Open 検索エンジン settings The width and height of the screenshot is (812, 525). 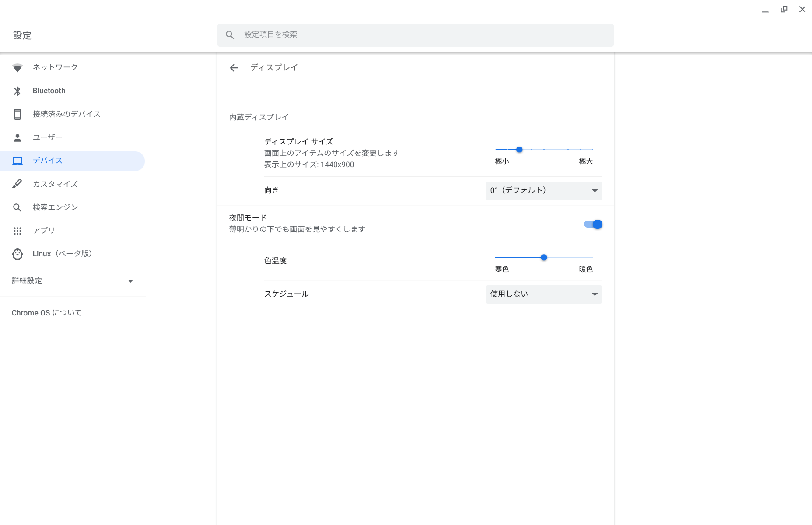pyautogui.click(x=73, y=207)
